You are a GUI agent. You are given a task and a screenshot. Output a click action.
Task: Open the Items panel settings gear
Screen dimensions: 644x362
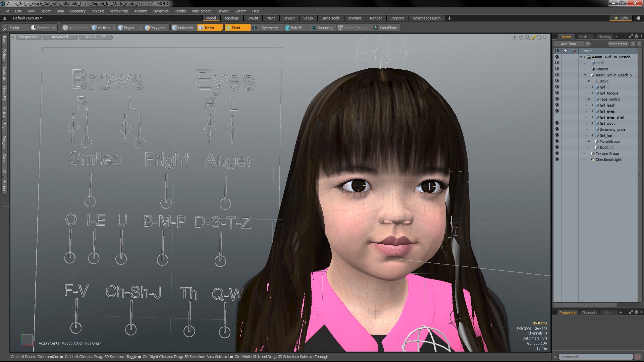pos(636,37)
